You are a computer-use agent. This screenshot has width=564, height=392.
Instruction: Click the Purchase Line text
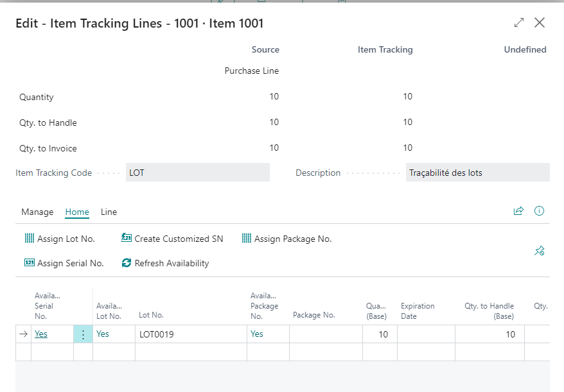coord(252,71)
